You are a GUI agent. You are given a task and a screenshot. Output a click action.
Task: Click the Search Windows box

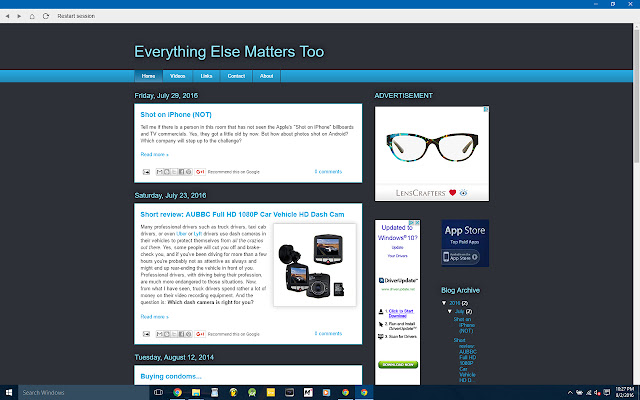tap(84, 393)
